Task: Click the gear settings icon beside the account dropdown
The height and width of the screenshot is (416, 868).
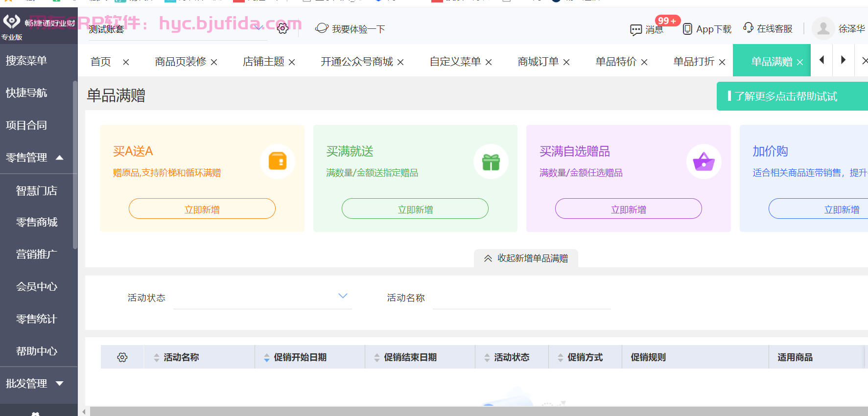Action: point(282,28)
